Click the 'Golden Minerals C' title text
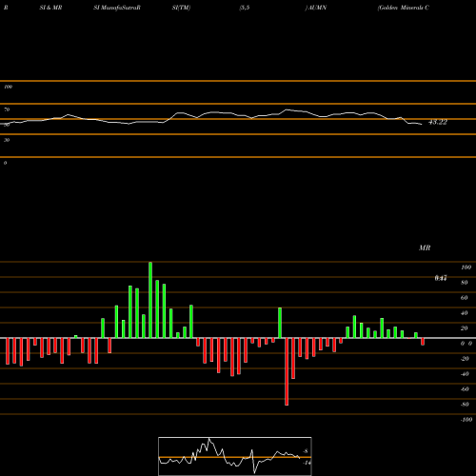This screenshot has height=476, width=476. tap(404, 8)
